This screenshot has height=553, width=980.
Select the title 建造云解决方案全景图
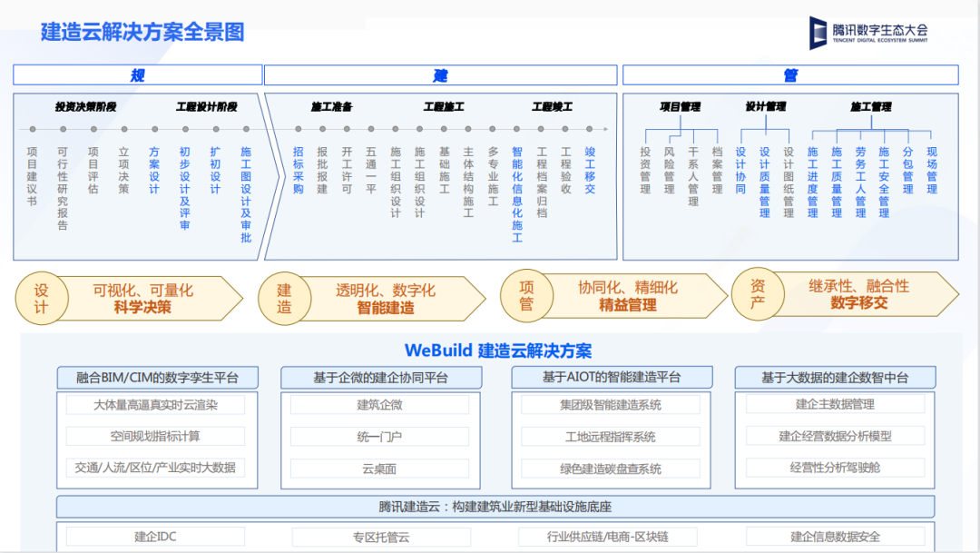[x=142, y=32]
